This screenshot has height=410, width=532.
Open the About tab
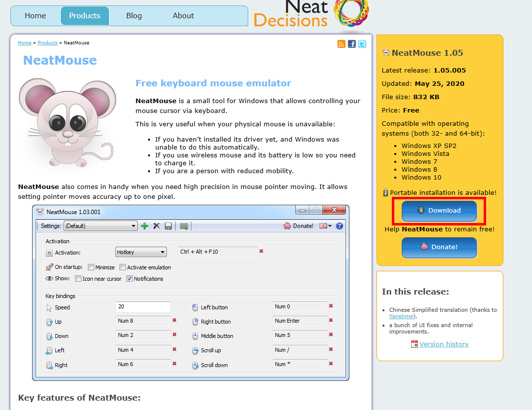(183, 16)
